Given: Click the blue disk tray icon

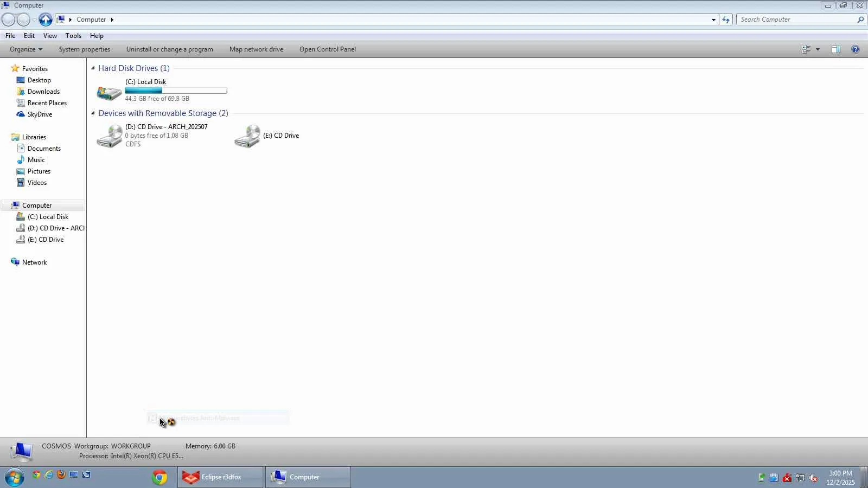Looking at the screenshot, I should click(774, 478).
